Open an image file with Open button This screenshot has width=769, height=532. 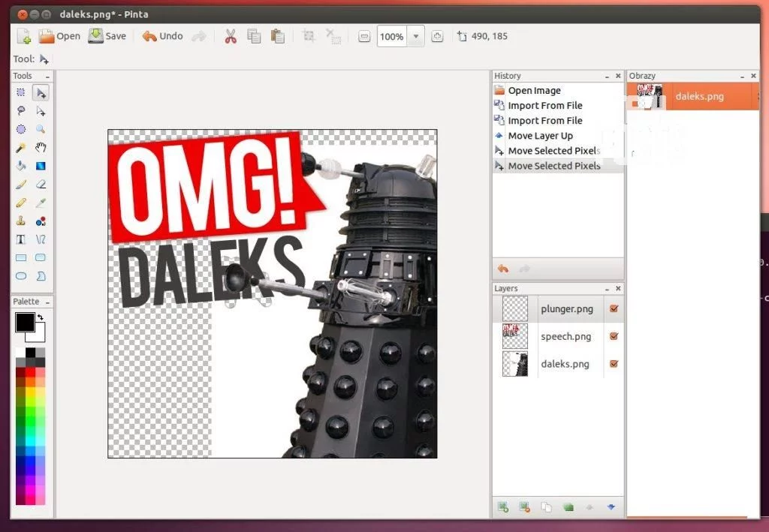coord(59,36)
